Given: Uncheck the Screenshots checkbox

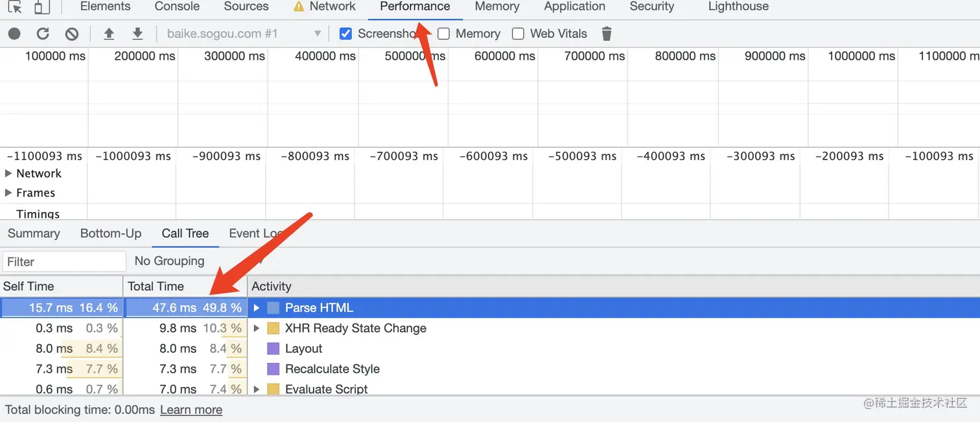Looking at the screenshot, I should pos(346,34).
